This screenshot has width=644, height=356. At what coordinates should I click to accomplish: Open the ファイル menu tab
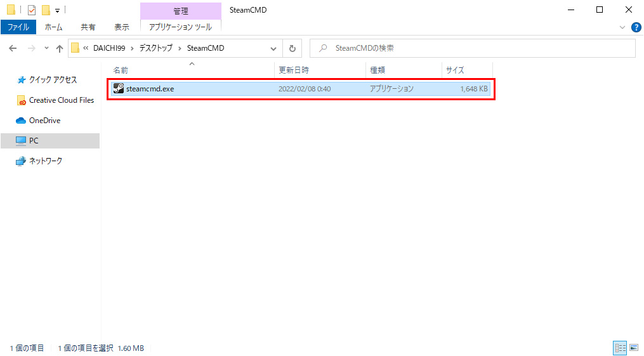(18, 27)
